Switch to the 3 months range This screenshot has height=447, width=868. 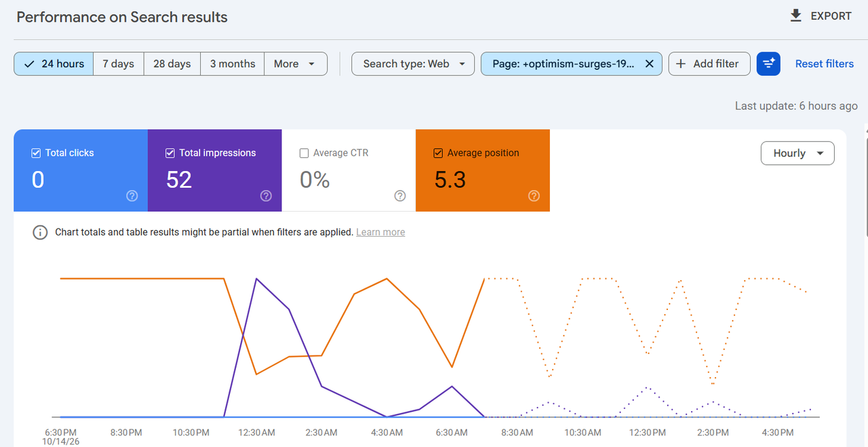click(233, 64)
